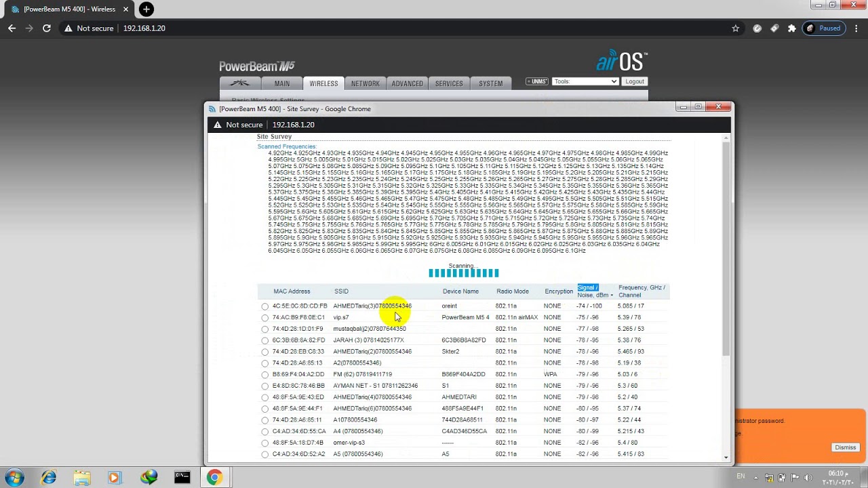Click the main address bar showing 192.168.1.20
Viewport: 868px width, 488px height.
[x=144, y=28]
